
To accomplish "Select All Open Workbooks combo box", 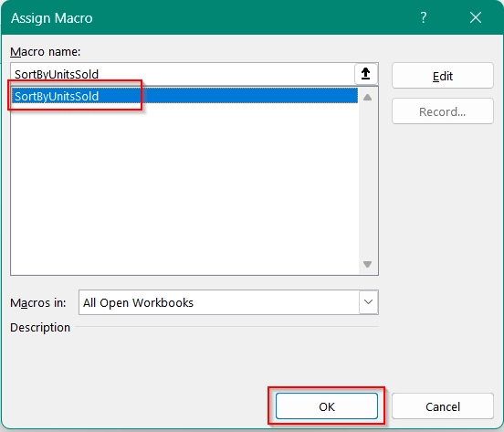I will click(228, 302).
